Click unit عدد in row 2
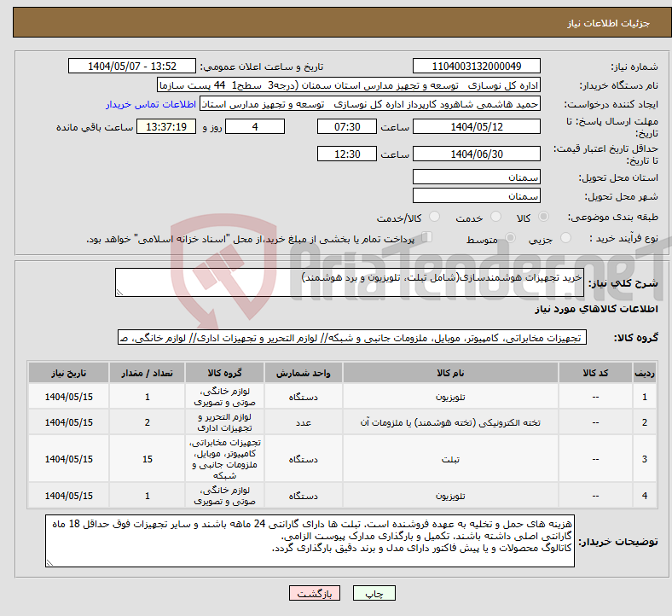 pyautogui.click(x=304, y=422)
